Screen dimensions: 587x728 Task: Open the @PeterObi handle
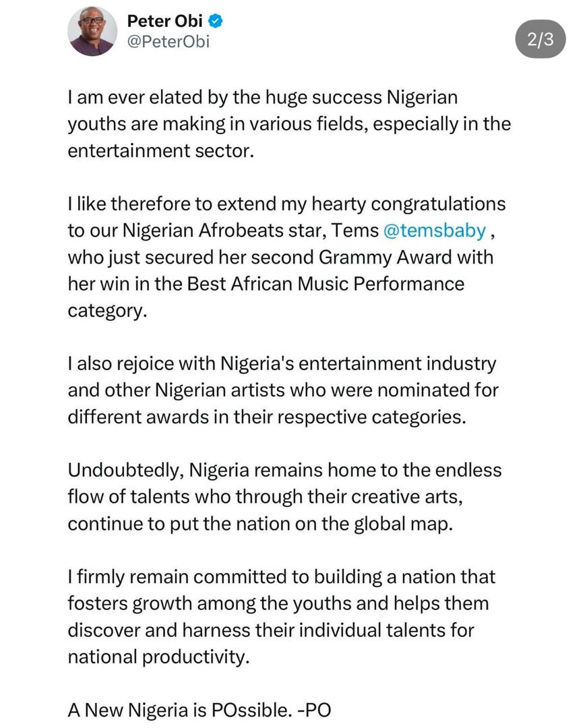click(168, 41)
